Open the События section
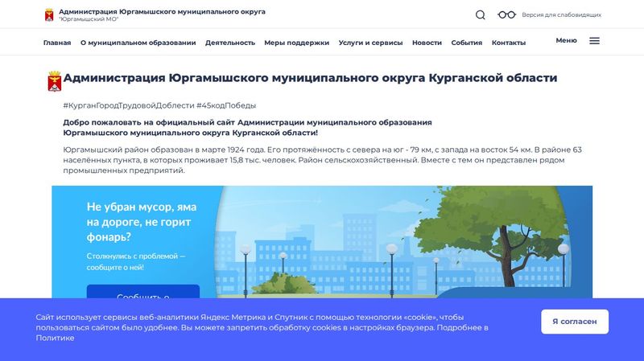 pyautogui.click(x=467, y=43)
